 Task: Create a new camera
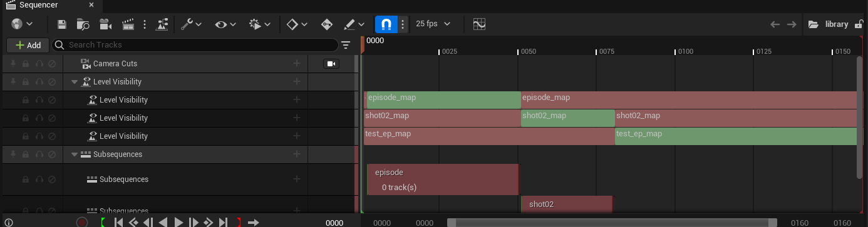click(105, 24)
